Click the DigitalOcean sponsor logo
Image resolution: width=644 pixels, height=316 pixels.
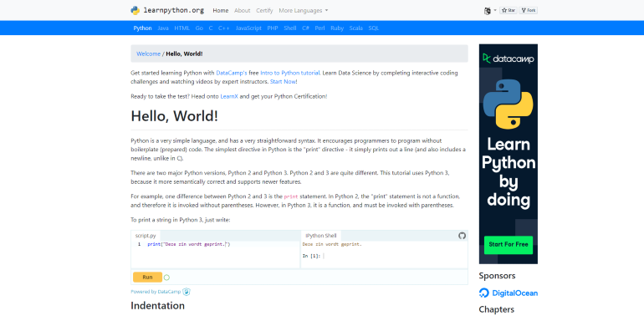[508, 293]
